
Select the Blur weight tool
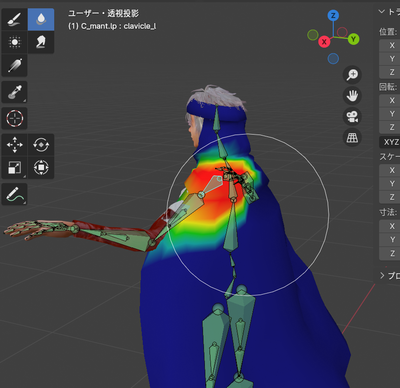[x=41, y=20]
